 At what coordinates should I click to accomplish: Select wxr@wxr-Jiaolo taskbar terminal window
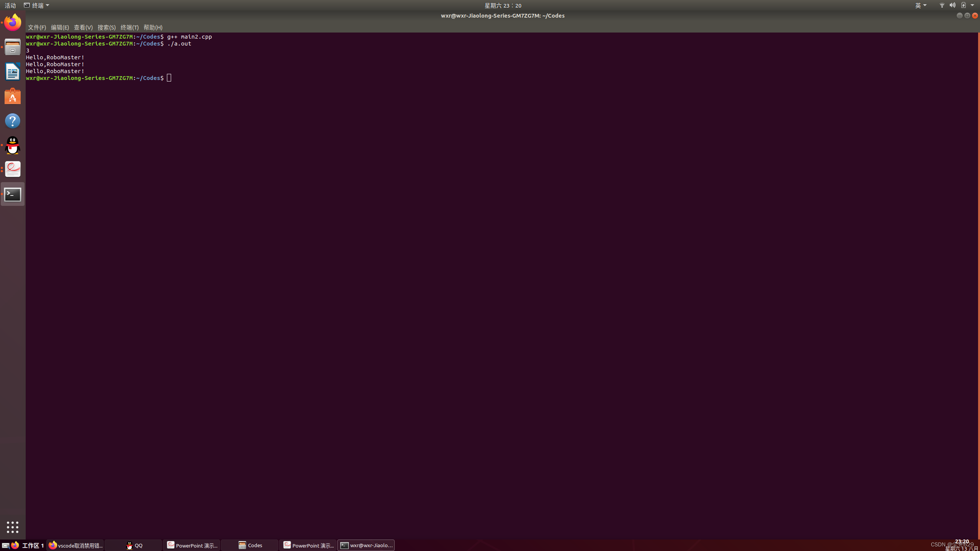(366, 545)
